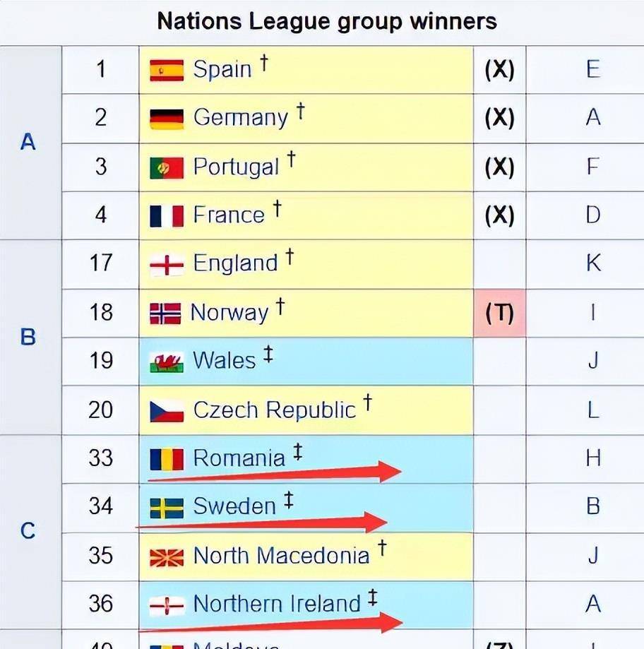Click the Wales dragon flag icon
This screenshot has height=649, width=644.
click(x=167, y=362)
